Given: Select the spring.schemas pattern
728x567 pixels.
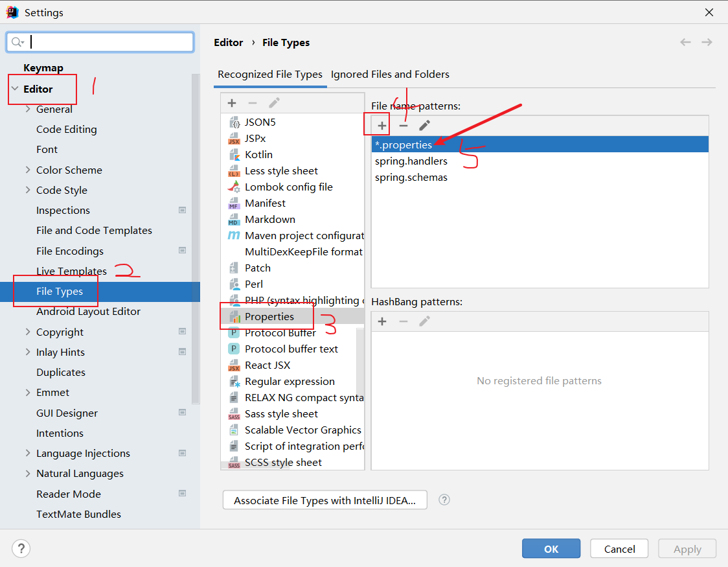Looking at the screenshot, I should (x=540, y=178).
